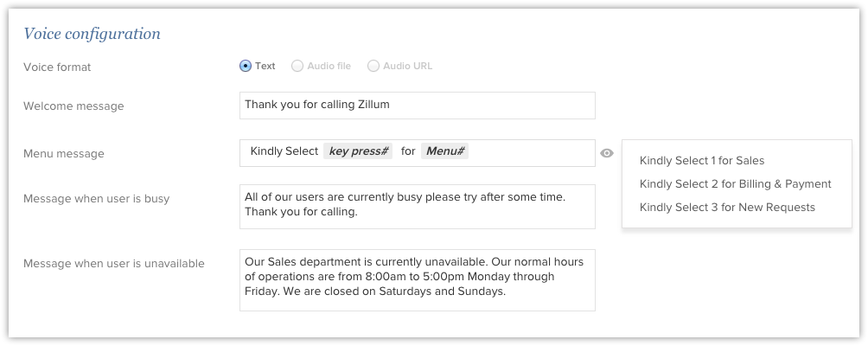The image size is (868, 346).
Task: Click the word 'for' between placeholder tags
Action: tap(408, 151)
